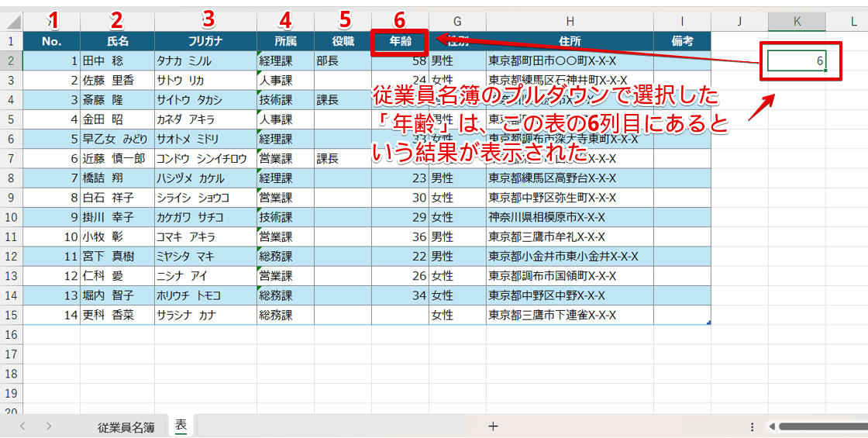The image size is (868, 438).
Task: Click 総務課 in 更科 香菜's row
Action: pos(286,315)
